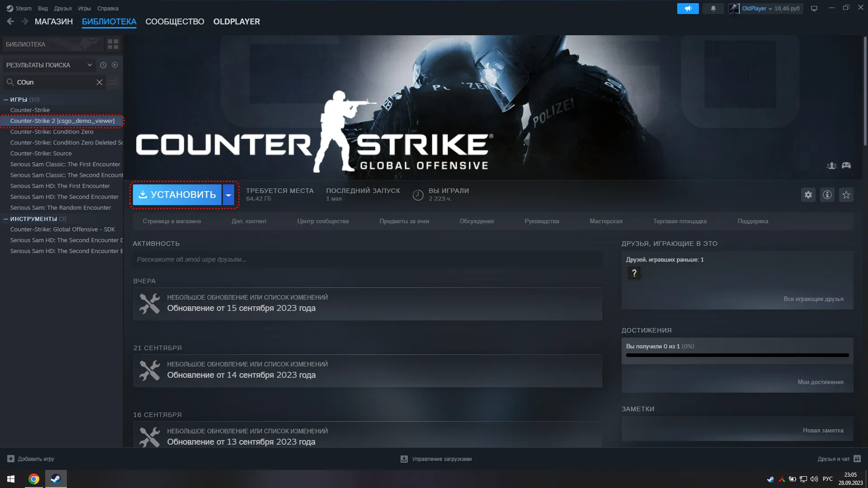Click Все играющие друзья link
The width and height of the screenshot is (868, 488).
[x=813, y=299]
